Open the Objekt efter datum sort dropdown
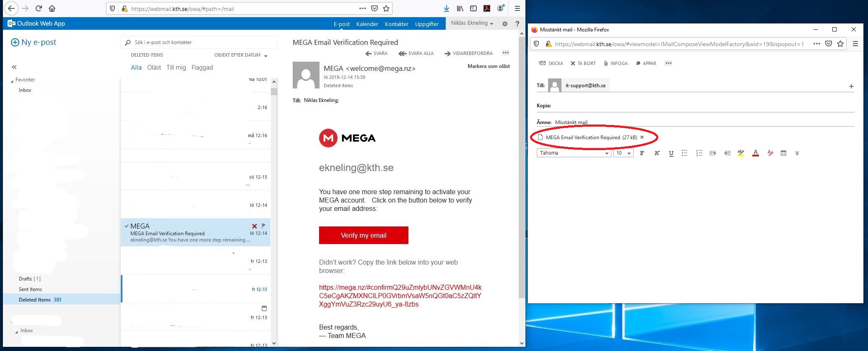The image size is (868, 351). click(x=241, y=55)
